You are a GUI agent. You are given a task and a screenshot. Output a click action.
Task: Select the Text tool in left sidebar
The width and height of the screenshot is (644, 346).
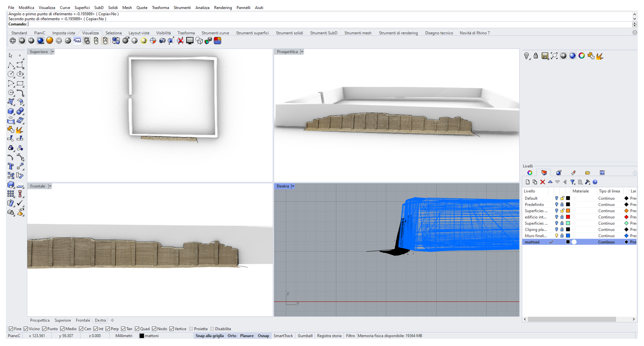click(11, 166)
